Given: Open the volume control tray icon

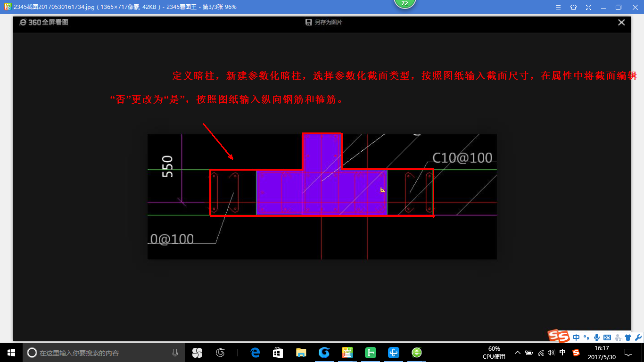Looking at the screenshot, I should [x=551, y=353].
